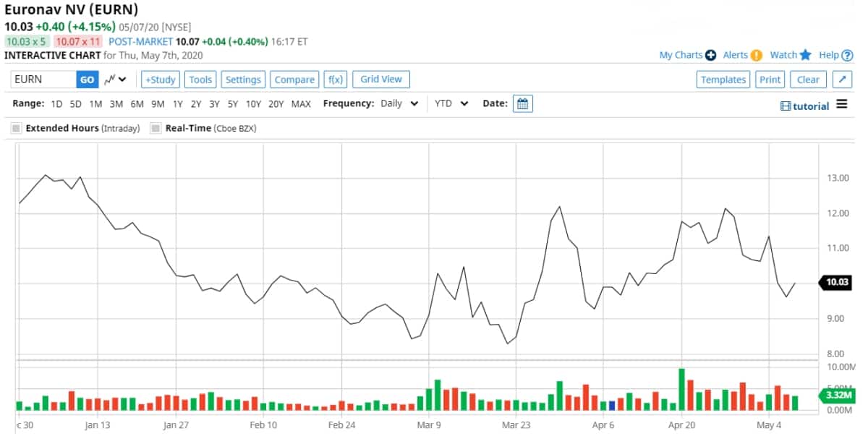Select the 10Y range
The image size is (868, 444).
click(x=253, y=104)
